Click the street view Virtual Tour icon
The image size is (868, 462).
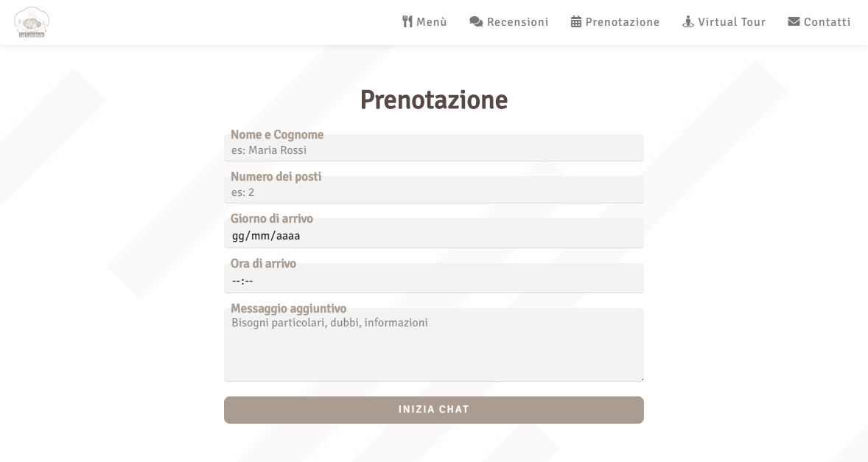(688, 21)
